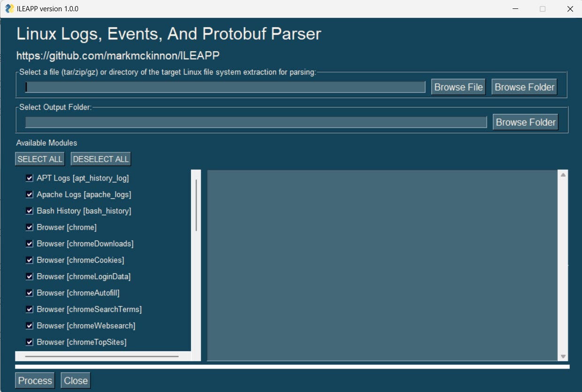Close the ILEAPP window via title bar X
The height and width of the screenshot is (392, 582).
tap(570, 9)
